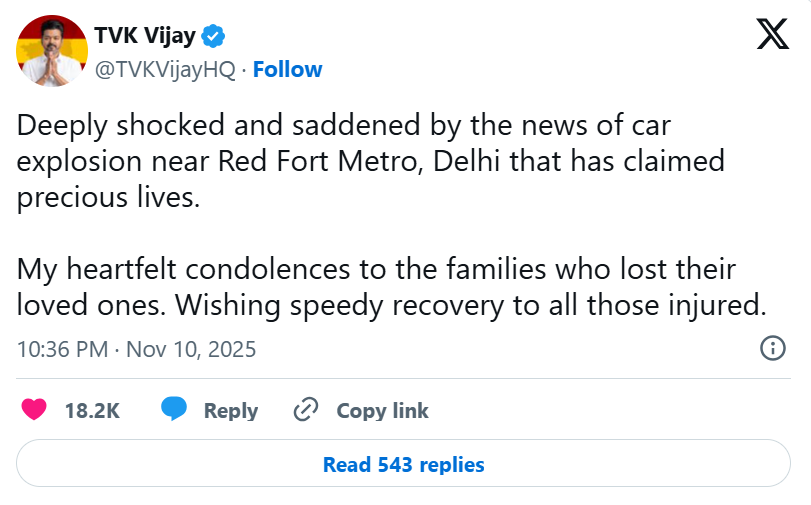The image size is (811, 505).
Task: Click the X logo
Action: [x=771, y=35]
